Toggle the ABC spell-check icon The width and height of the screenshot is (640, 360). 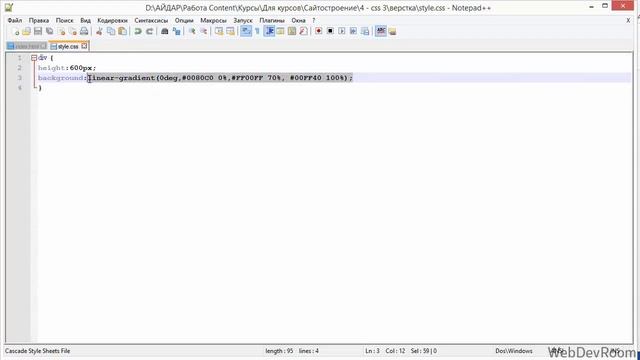pyautogui.click(x=381, y=31)
